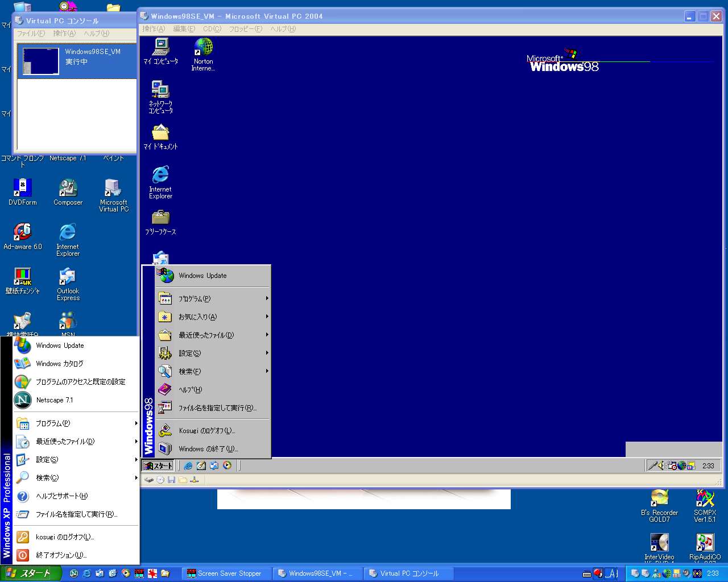Image resolution: width=728 pixels, height=582 pixels.
Task: Open ヘルプ(H) menu in Virtual PC Console
Action: point(96,34)
